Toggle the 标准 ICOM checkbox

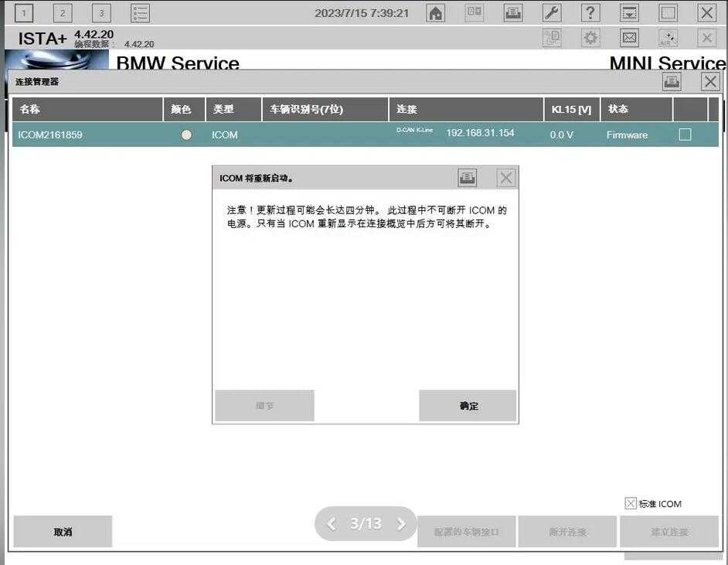point(630,503)
